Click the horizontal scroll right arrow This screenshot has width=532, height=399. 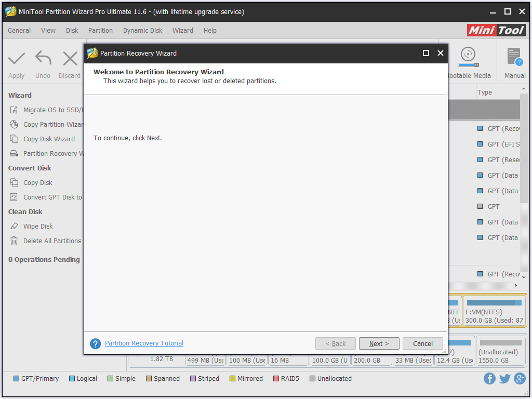tap(516, 285)
